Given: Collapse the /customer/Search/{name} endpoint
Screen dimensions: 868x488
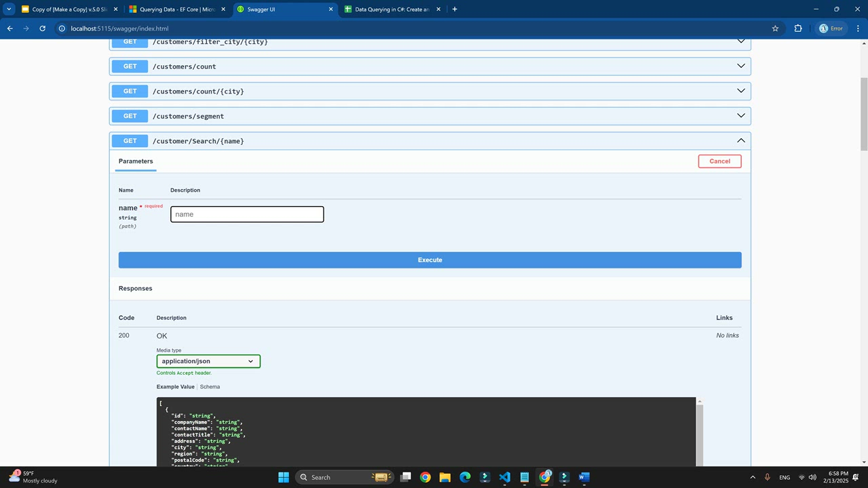Looking at the screenshot, I should click(x=741, y=141).
